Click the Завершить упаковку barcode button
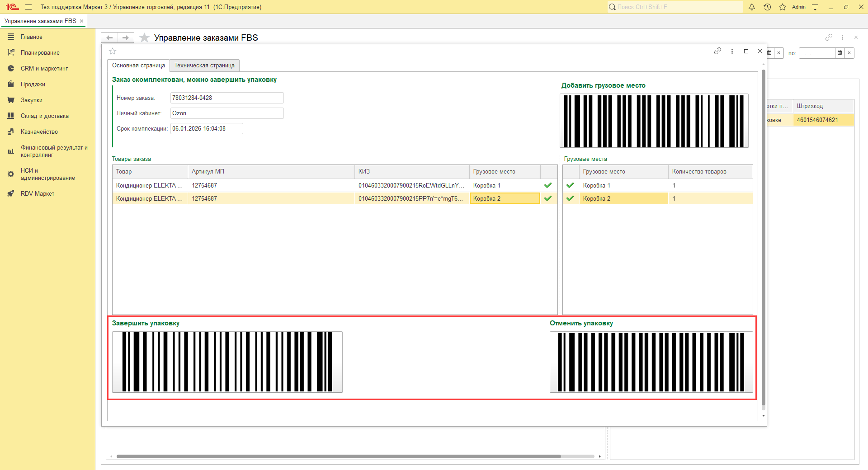868x470 pixels. 227,362
